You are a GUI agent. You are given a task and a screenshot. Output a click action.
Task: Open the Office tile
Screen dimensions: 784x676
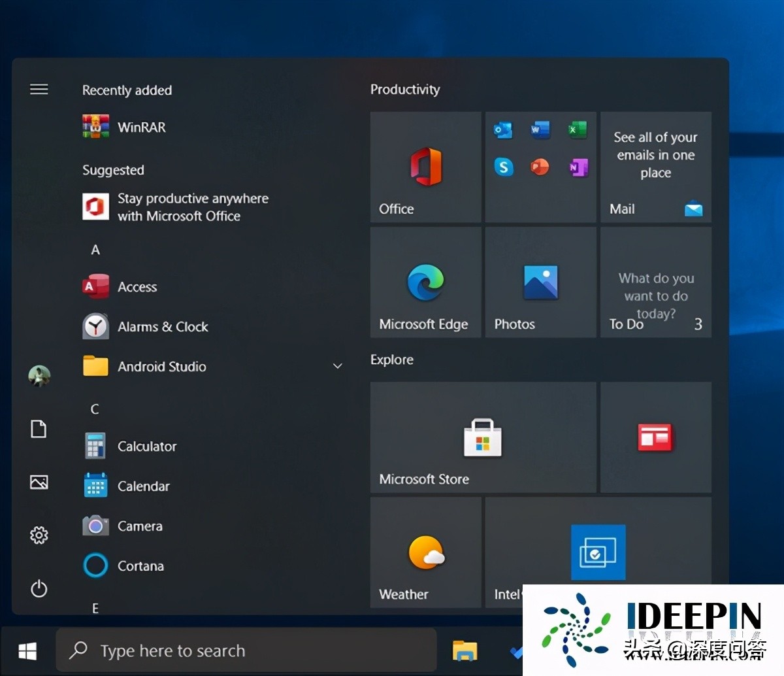pos(425,167)
